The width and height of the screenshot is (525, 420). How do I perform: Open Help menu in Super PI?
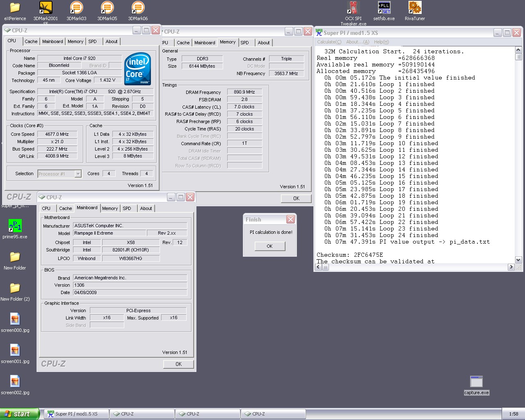tap(381, 42)
